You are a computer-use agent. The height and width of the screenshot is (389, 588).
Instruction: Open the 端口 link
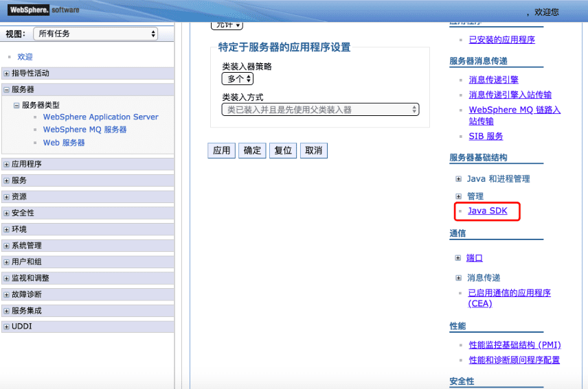(x=475, y=258)
